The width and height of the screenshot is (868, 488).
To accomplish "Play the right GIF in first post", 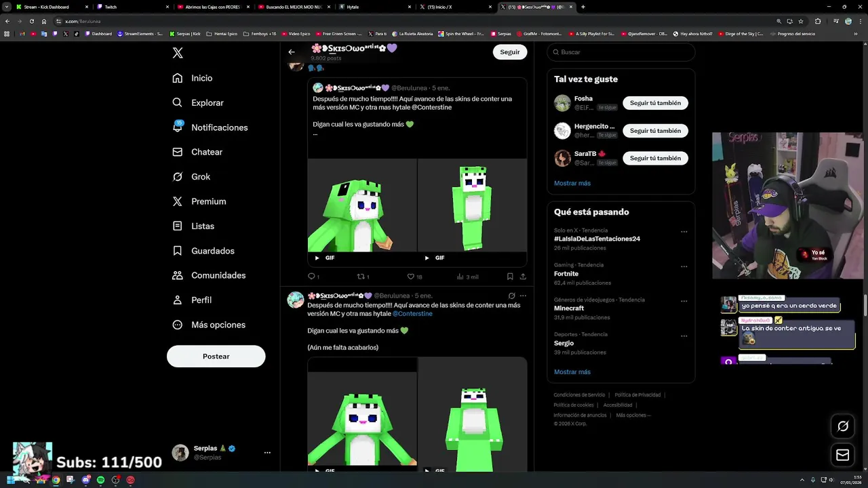I will (427, 258).
